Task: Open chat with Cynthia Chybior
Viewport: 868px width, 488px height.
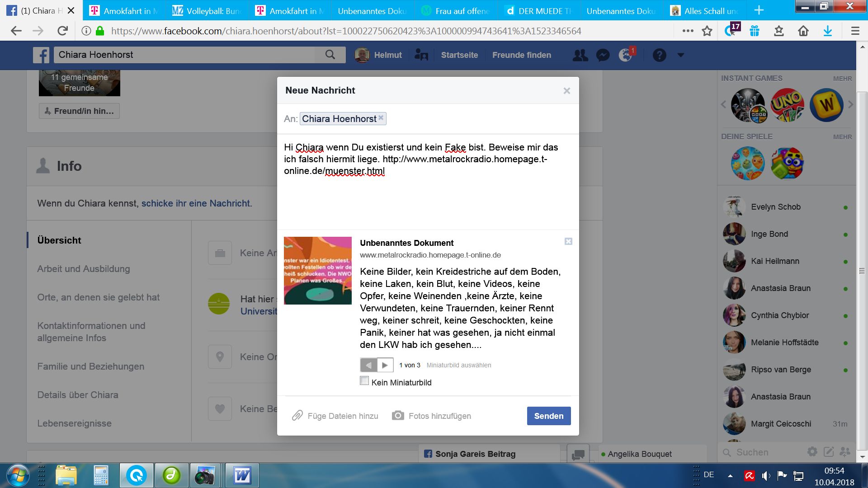Action: click(787, 315)
